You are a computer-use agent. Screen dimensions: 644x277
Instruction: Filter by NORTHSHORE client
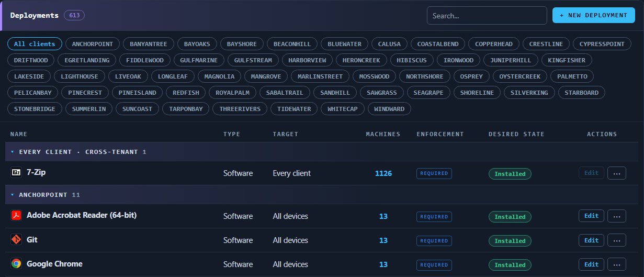coord(425,76)
